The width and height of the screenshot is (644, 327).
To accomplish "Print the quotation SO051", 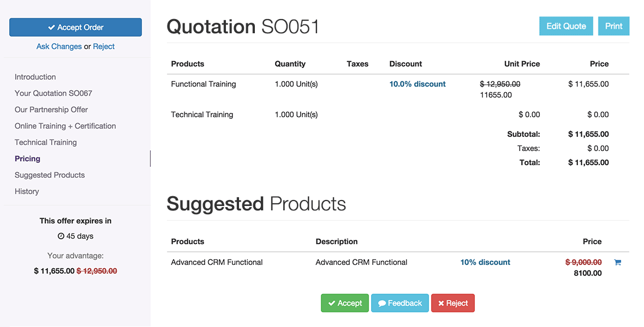I will point(613,26).
